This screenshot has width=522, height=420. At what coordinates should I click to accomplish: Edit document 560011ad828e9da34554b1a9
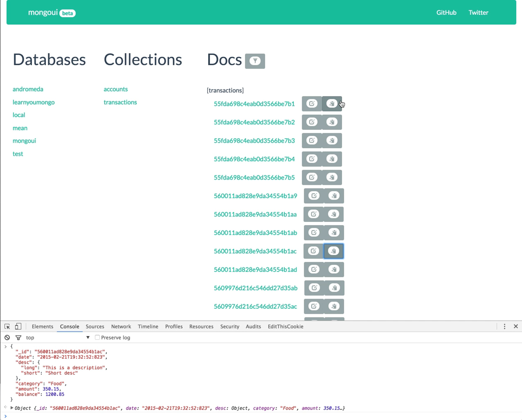pos(314,196)
